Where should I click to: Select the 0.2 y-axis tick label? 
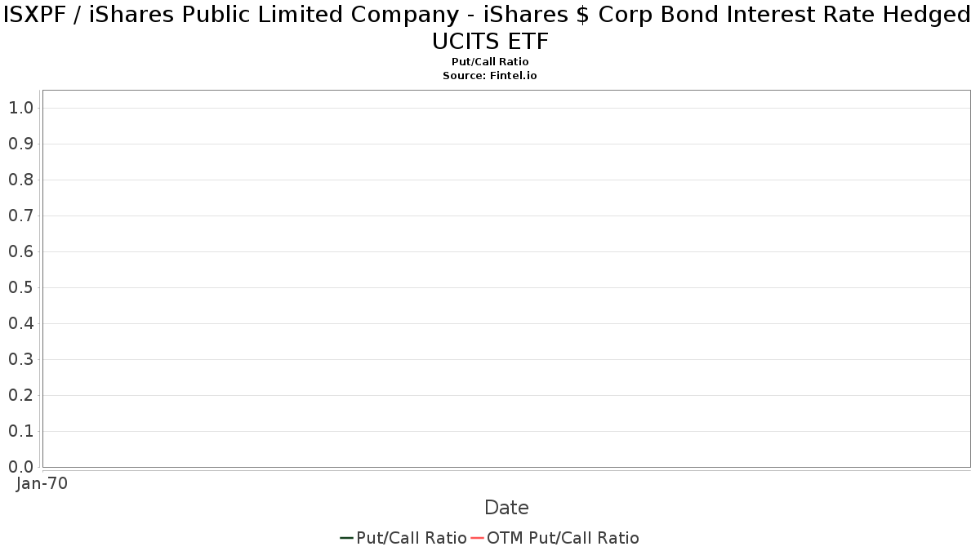(x=20, y=395)
